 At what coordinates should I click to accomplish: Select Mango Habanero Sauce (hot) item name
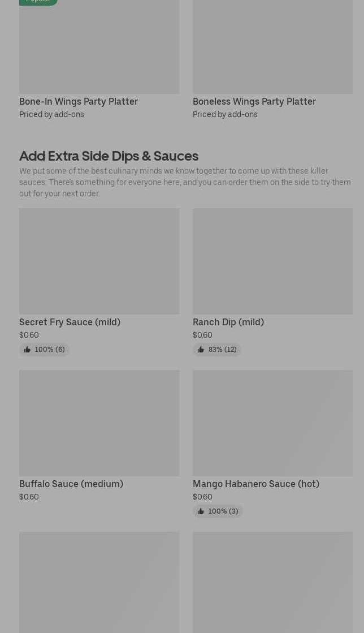pos(256,484)
